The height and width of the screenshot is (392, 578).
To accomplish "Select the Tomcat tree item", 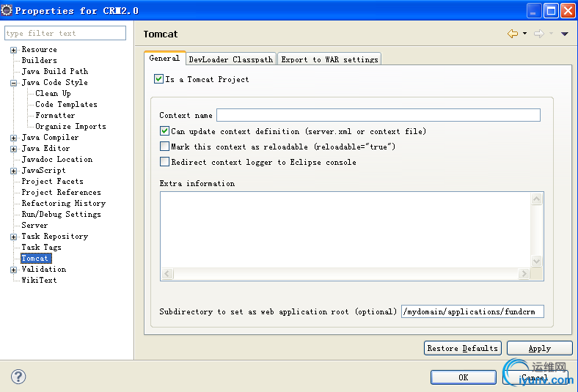I will pos(36,259).
